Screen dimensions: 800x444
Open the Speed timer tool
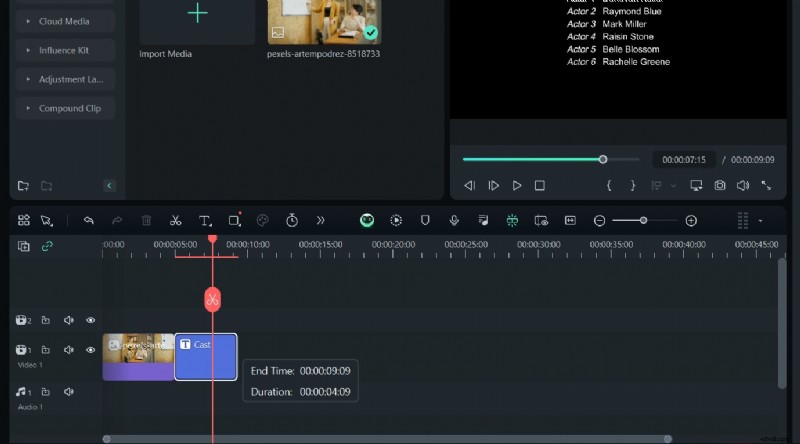pos(291,220)
